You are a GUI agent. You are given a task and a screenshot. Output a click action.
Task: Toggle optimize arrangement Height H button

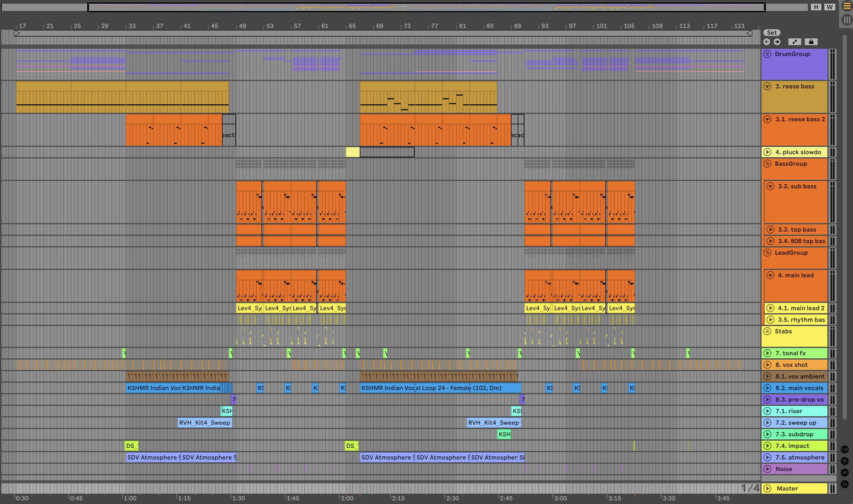click(816, 7)
